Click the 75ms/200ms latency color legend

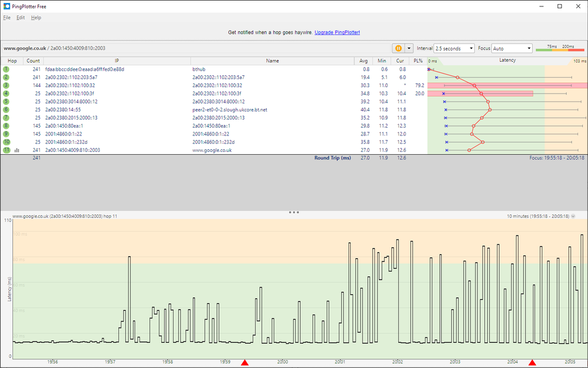click(559, 48)
